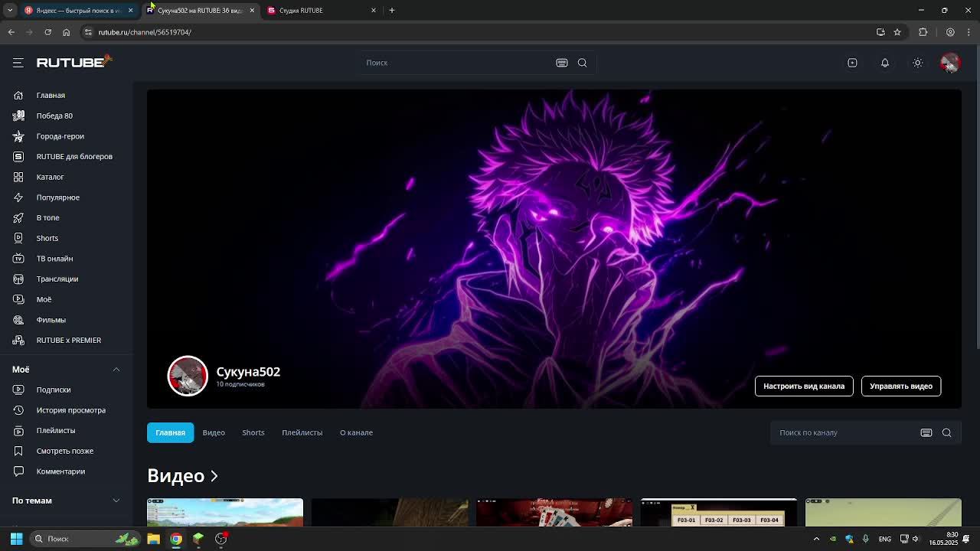
Task: Expand the По темам sidebar section
Action: click(116, 500)
